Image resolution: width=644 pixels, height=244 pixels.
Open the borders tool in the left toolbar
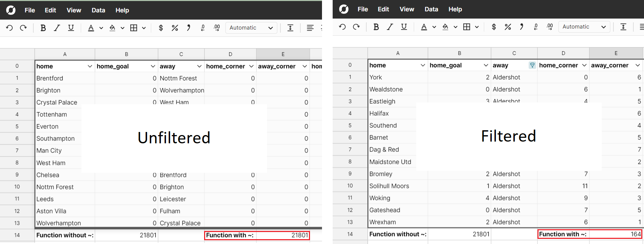[x=134, y=28]
